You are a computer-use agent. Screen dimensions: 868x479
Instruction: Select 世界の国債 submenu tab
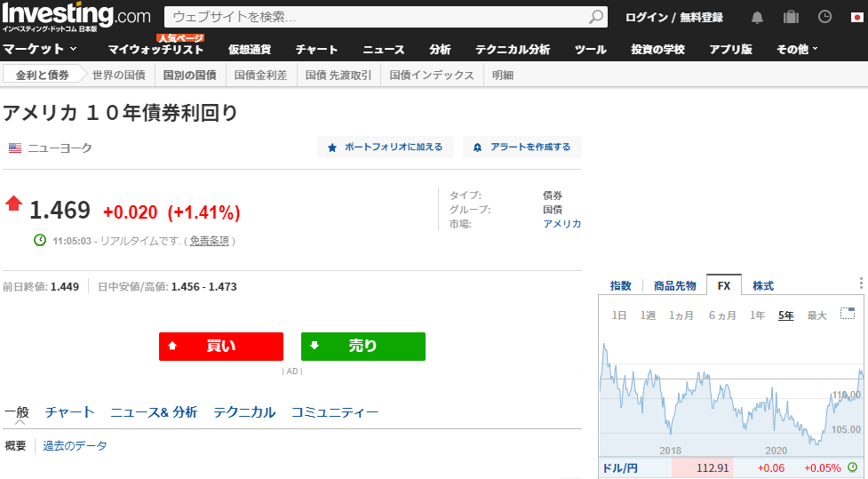pos(119,75)
